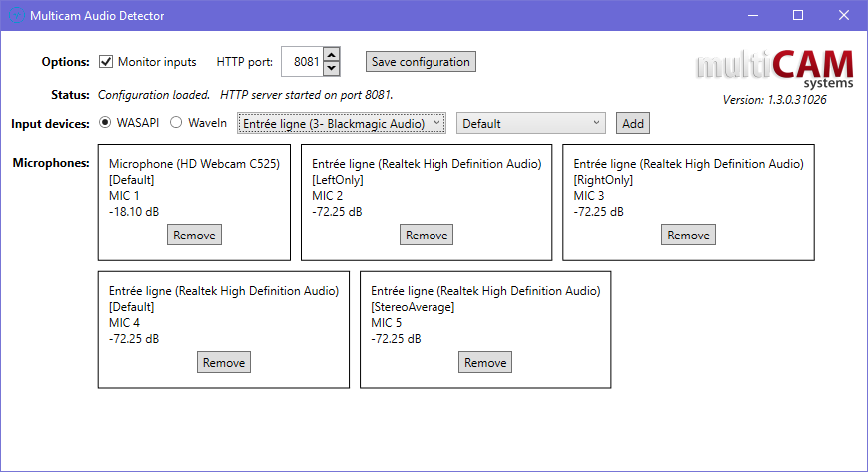Remove MIC 4 Default Realtek microphone
The height and width of the screenshot is (472, 868).
(224, 362)
